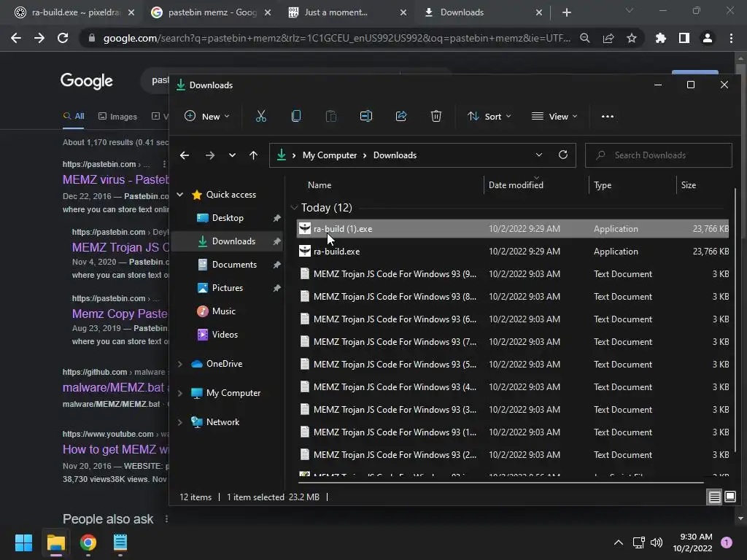Viewport: 747px width, 560px height.
Task: Open Memz Copy Paste search result
Action: [x=120, y=314]
